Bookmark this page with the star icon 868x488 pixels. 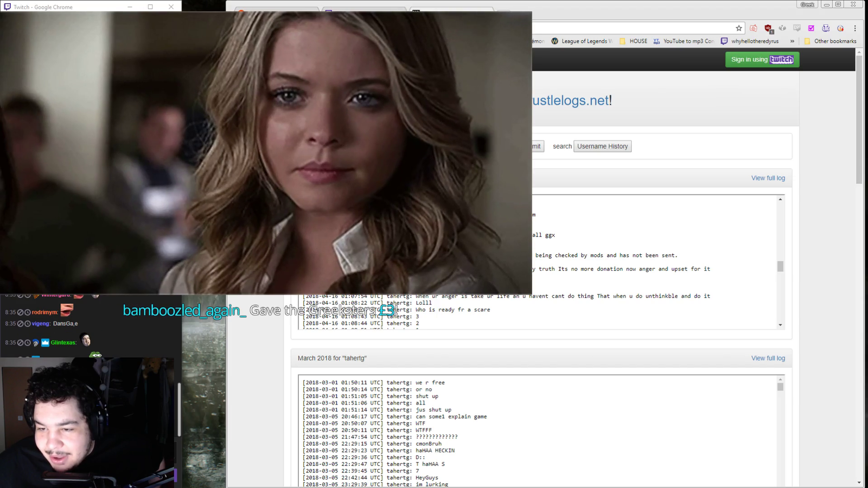(x=739, y=28)
